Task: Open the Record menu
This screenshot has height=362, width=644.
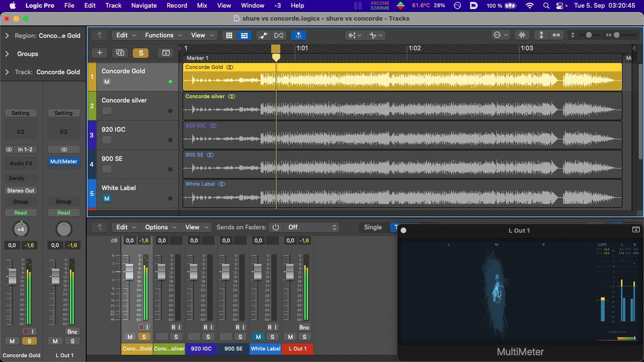Action: pyautogui.click(x=177, y=6)
